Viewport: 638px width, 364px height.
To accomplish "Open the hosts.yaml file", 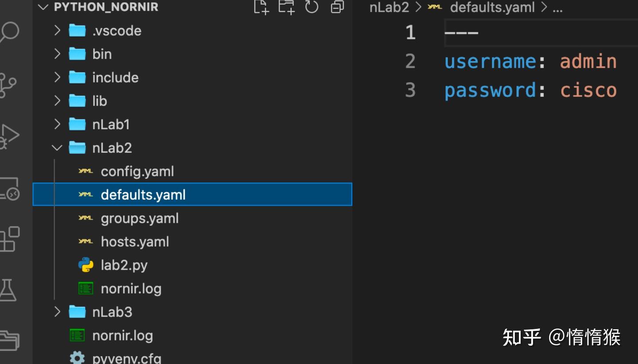I will pos(135,241).
